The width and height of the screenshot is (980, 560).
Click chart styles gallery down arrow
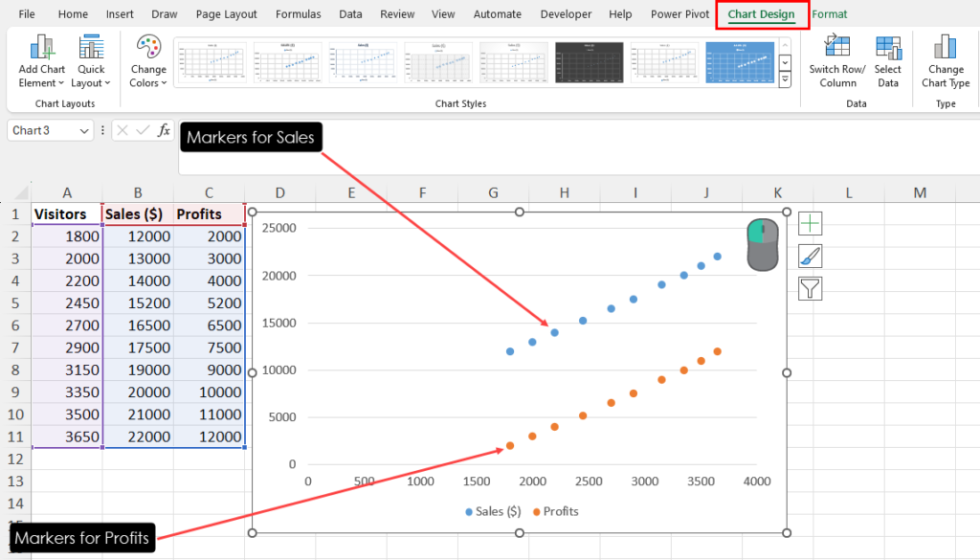[x=785, y=62]
